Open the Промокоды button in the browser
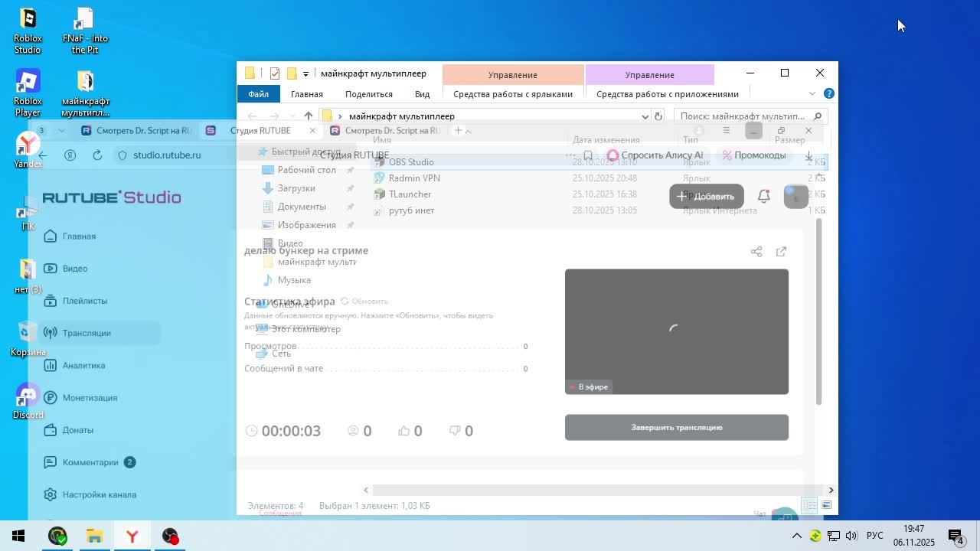Viewport: 980px width, 551px height. (754, 155)
